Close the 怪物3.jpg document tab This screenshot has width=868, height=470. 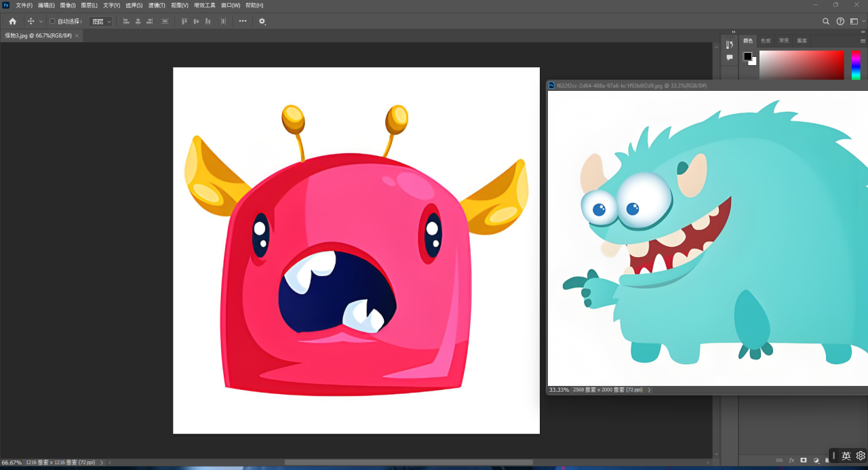[x=77, y=35]
